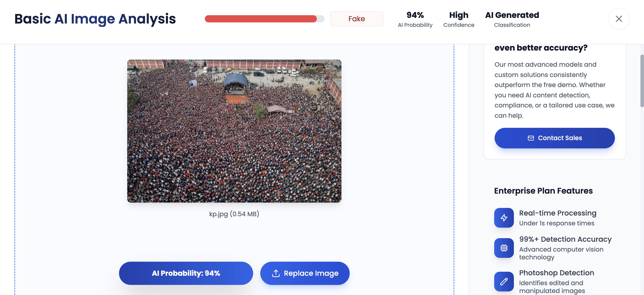Click the Photoshop Detection pencil icon
The width and height of the screenshot is (644, 295).
[x=504, y=281]
